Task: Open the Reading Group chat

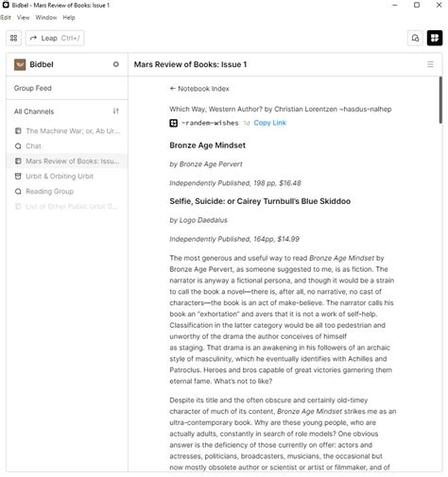Action: (67, 192)
